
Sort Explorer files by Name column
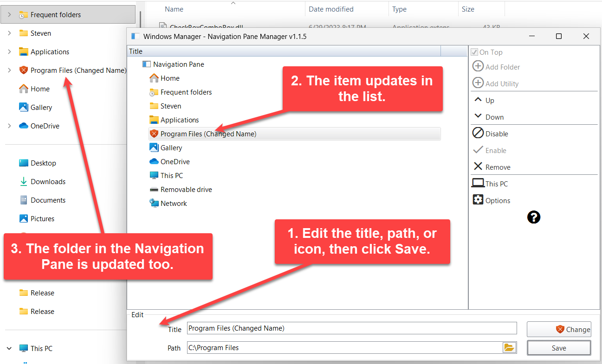pyautogui.click(x=174, y=9)
